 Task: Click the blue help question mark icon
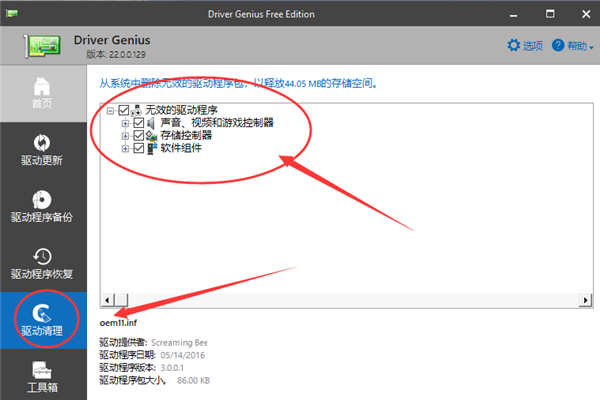tap(558, 45)
